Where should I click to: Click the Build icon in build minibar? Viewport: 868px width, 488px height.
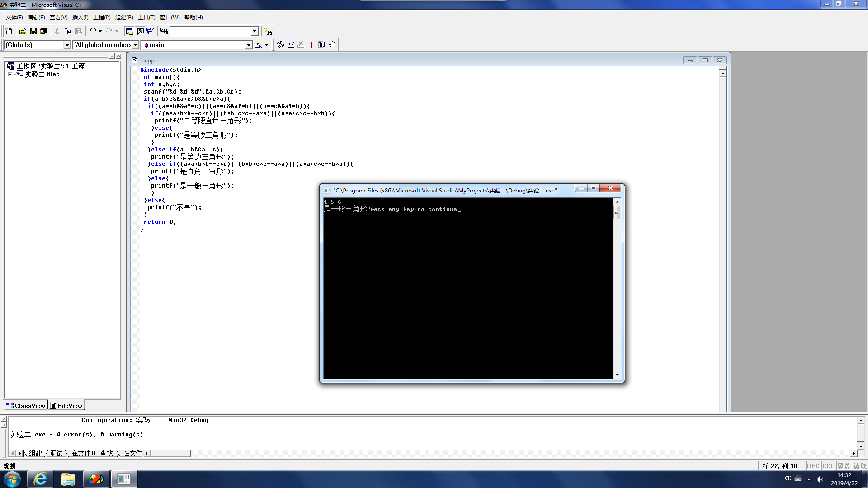291,45
